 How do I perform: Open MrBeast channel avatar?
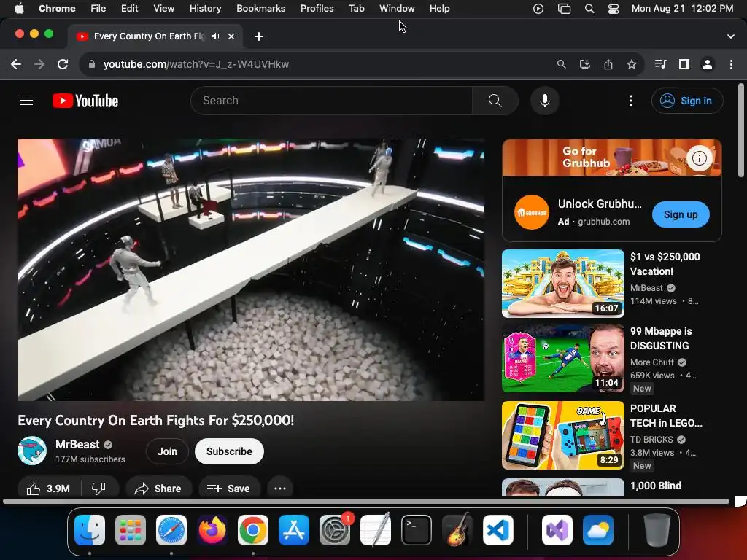point(32,451)
